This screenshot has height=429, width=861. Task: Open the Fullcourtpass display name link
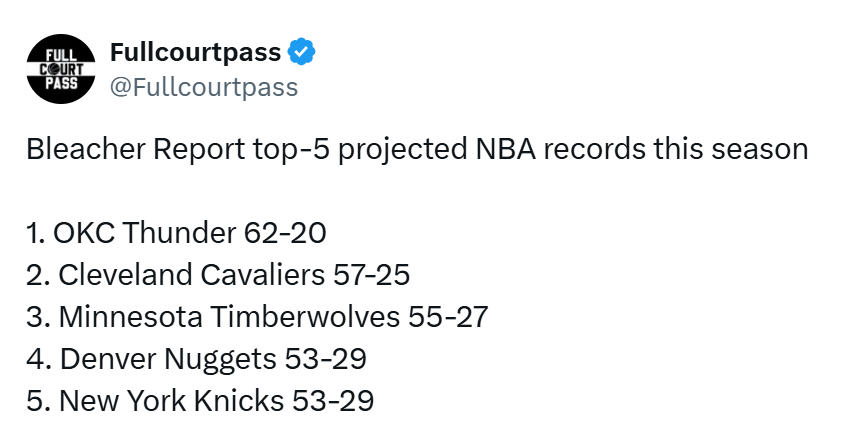click(195, 53)
